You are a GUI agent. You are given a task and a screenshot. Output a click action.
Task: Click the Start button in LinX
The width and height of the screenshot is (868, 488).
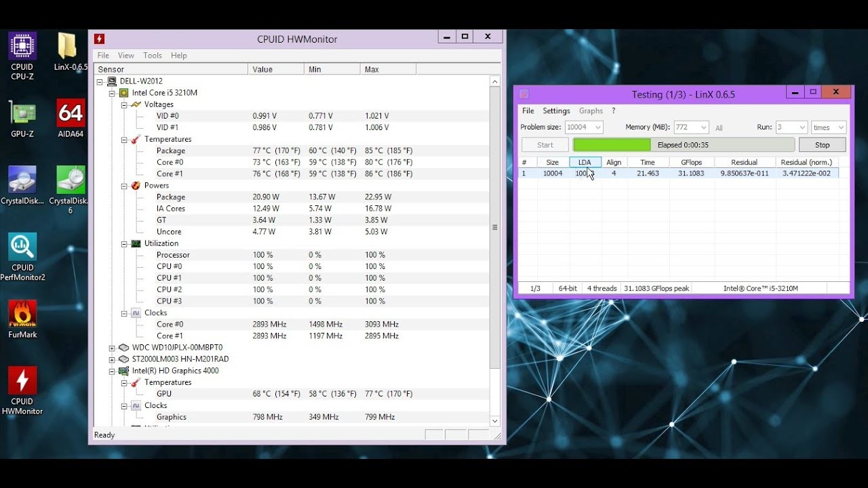545,144
